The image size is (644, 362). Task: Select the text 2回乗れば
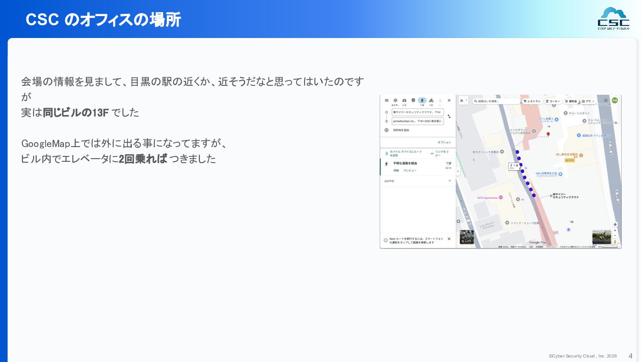click(x=143, y=159)
